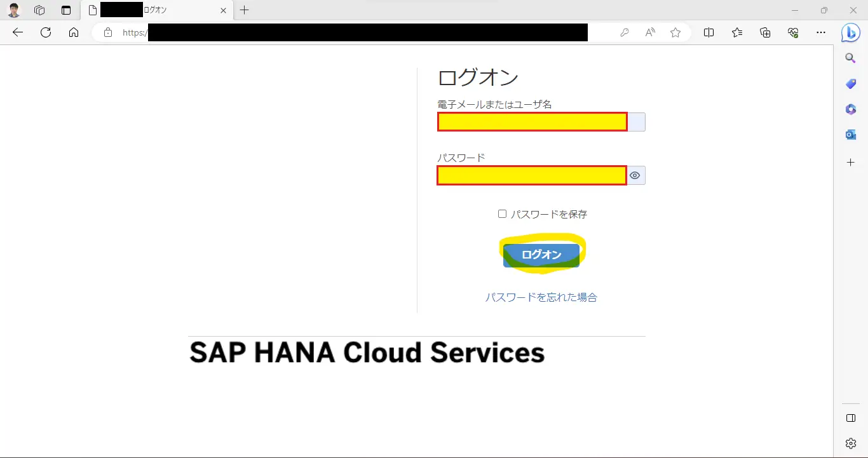Restore down the browser window

[824, 10]
